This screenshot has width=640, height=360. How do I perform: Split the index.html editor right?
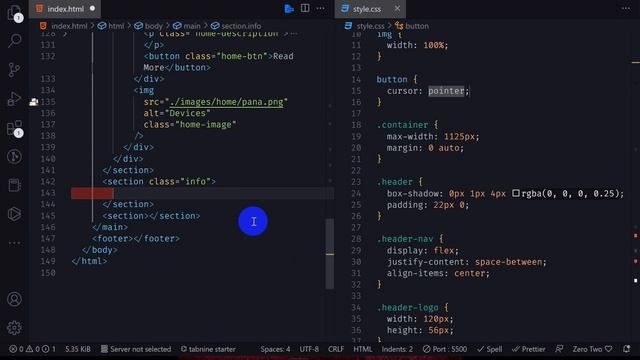tap(305, 8)
